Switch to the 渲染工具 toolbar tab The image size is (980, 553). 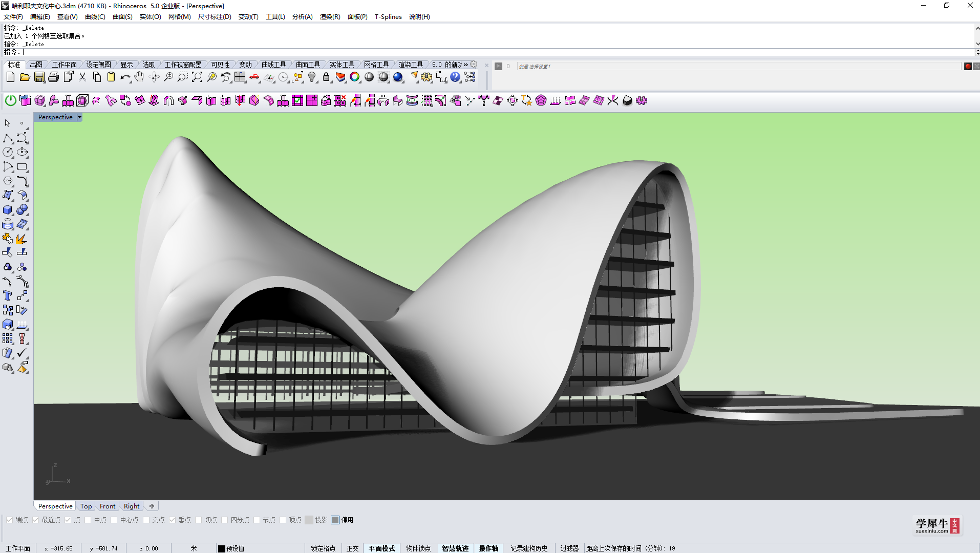click(x=411, y=65)
